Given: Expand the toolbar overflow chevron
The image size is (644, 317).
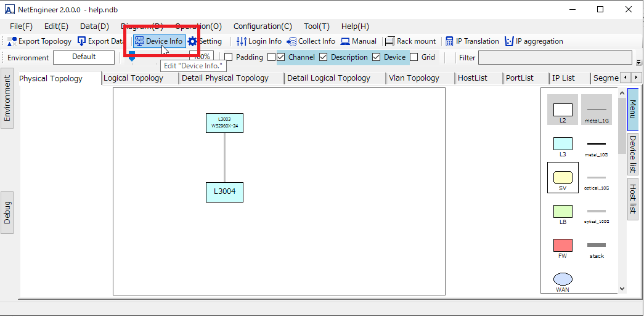Looking at the screenshot, I should [638, 62].
